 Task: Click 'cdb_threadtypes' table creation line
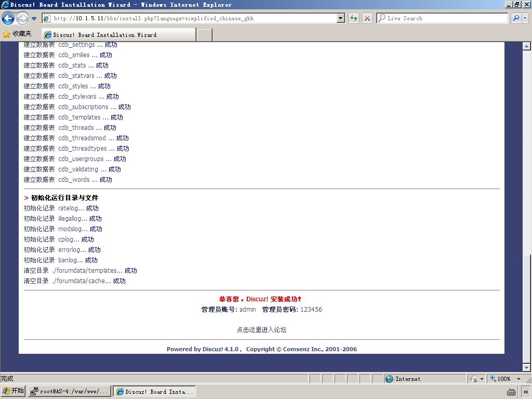click(x=76, y=148)
